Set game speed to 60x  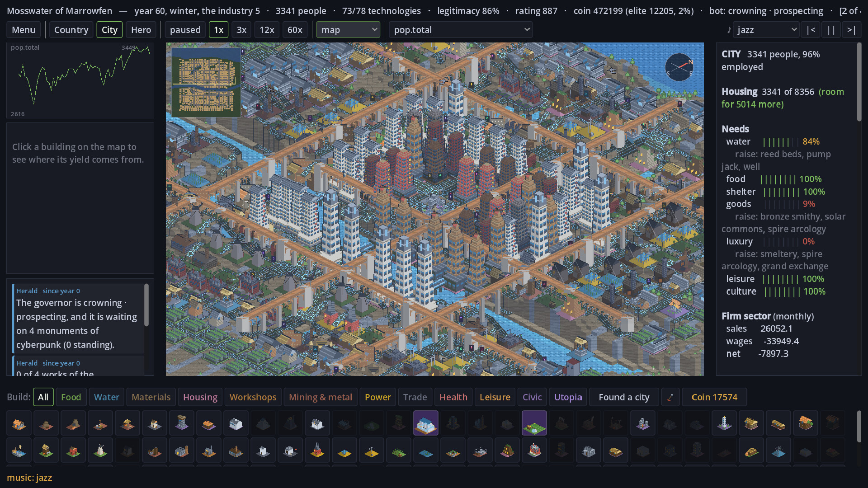tap(295, 30)
